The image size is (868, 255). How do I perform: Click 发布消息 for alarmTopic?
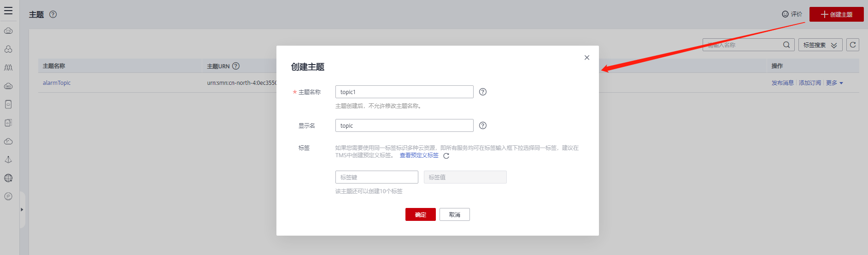(782, 83)
